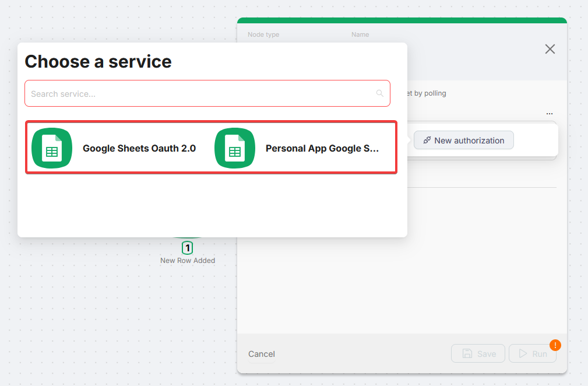
Task: Close the node settings panel with the X
Action: point(550,49)
